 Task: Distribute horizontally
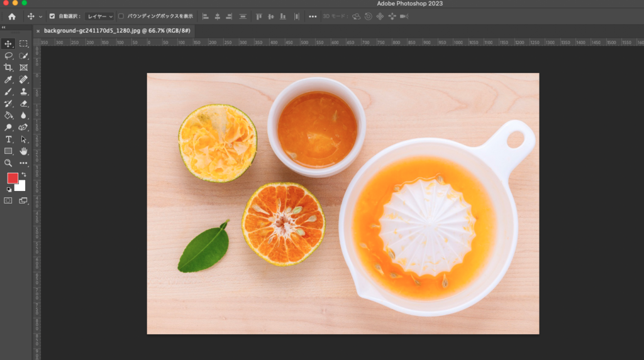pyautogui.click(x=297, y=16)
